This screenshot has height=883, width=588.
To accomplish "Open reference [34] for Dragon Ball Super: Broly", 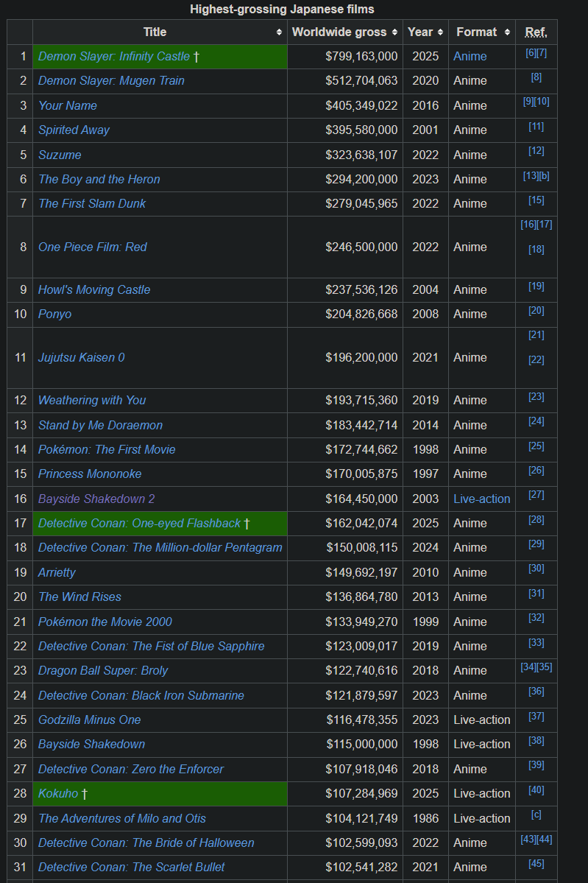I will pyautogui.click(x=528, y=667).
